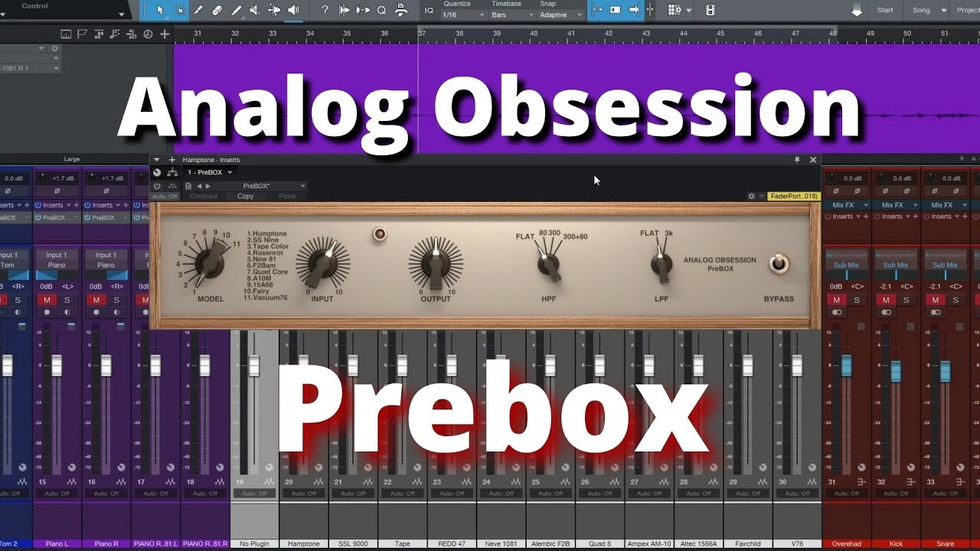Open the routing view in the plugin header
Screen dimensions: 980x551
172,172
